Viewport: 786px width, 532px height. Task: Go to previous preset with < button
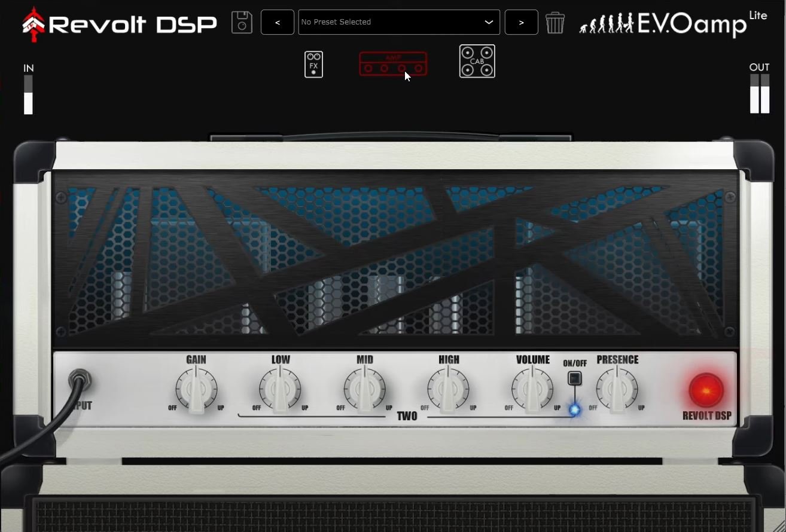tap(277, 22)
